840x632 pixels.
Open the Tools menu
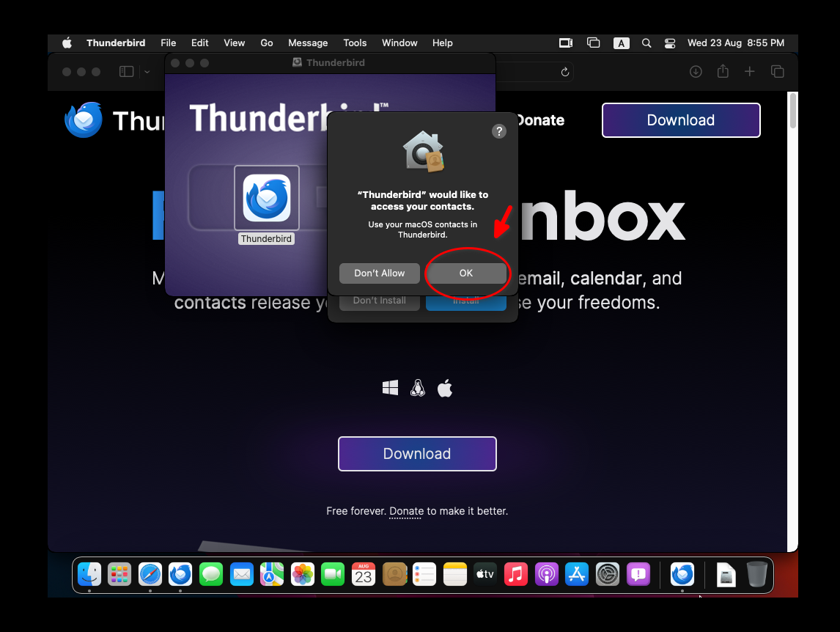click(355, 43)
